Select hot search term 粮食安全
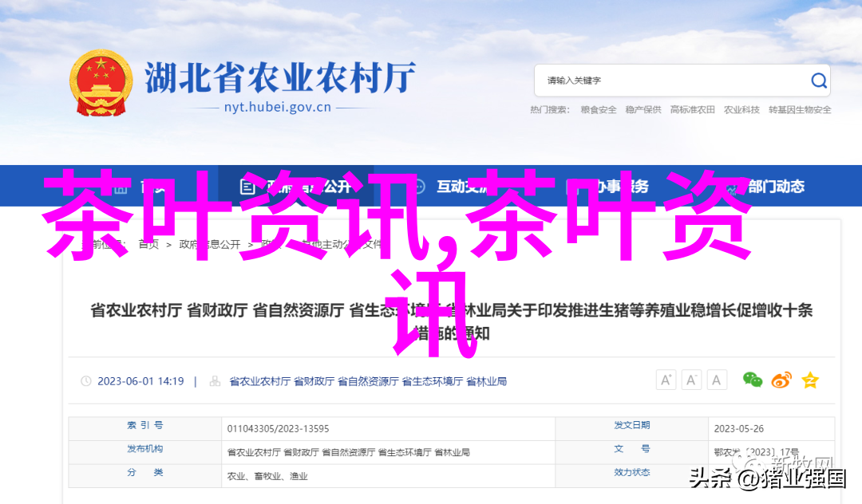Screen dimensions: 862x504 [599, 110]
